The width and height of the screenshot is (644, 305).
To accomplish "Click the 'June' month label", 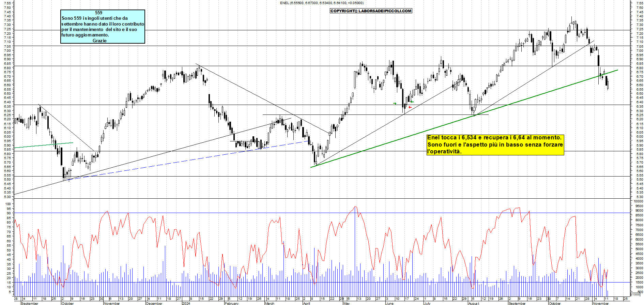I will 389,303.
